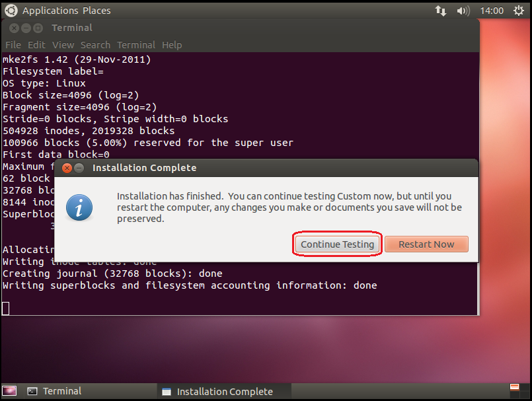Viewport: 532px width, 401px height.
Task: Open the power gear session menu
Action: coord(517,11)
